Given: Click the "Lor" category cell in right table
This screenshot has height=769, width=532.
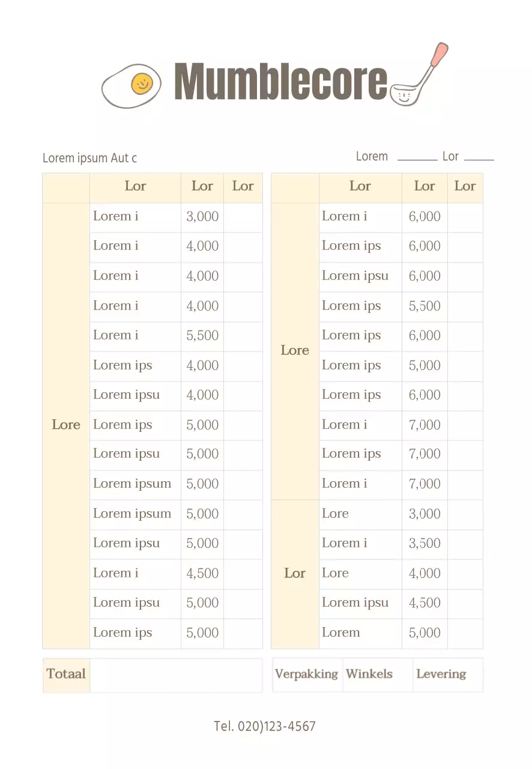Looking at the screenshot, I should 295,574.
